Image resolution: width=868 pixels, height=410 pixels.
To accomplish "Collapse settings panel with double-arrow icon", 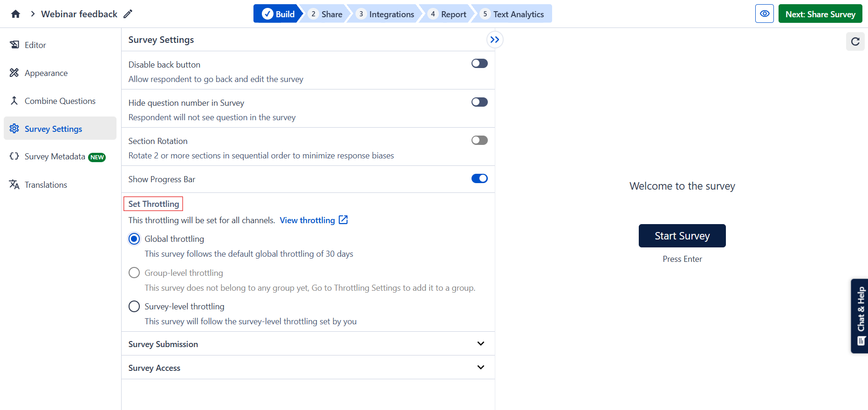I will click(494, 40).
